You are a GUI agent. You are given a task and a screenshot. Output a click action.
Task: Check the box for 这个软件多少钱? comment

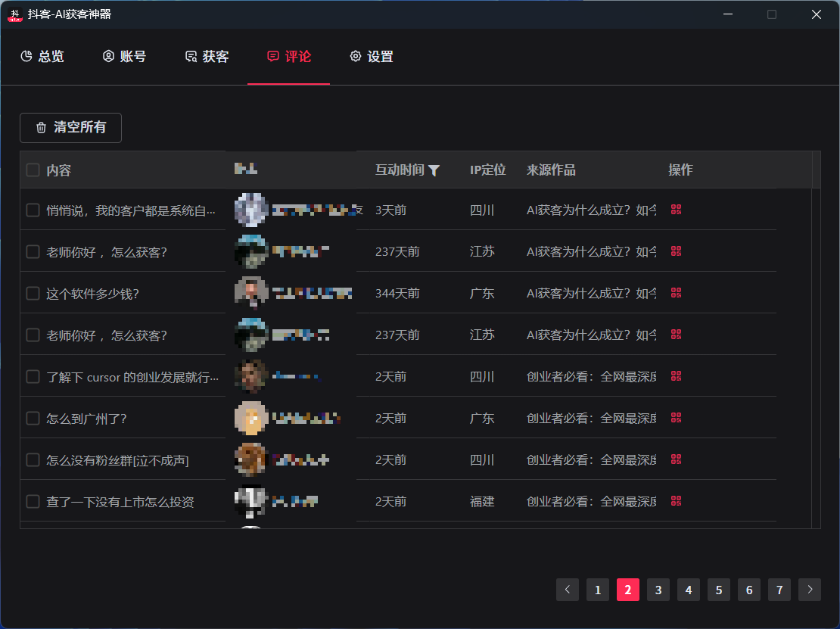point(33,293)
